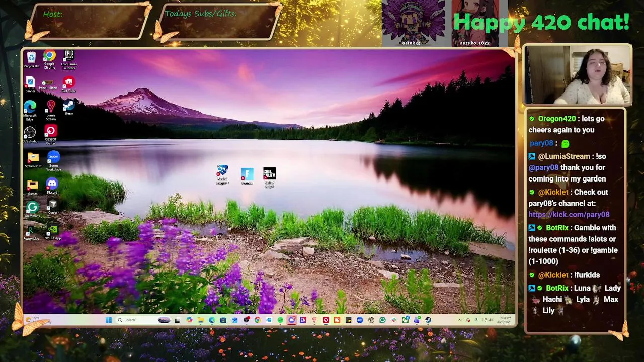Viewport: 644px width, 362px height.
Task: Select the Responsive shortcut on desktop
Action: (x=31, y=233)
